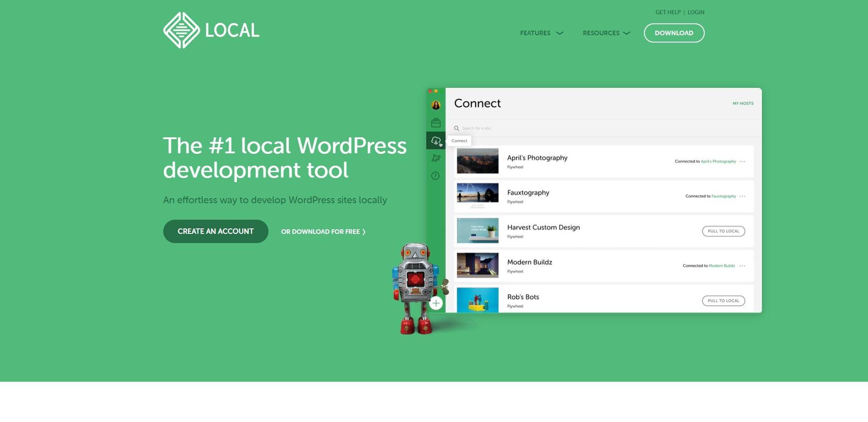Click the user avatar in the sidebar
Image resolution: width=868 pixels, height=422 pixels.
[436, 105]
